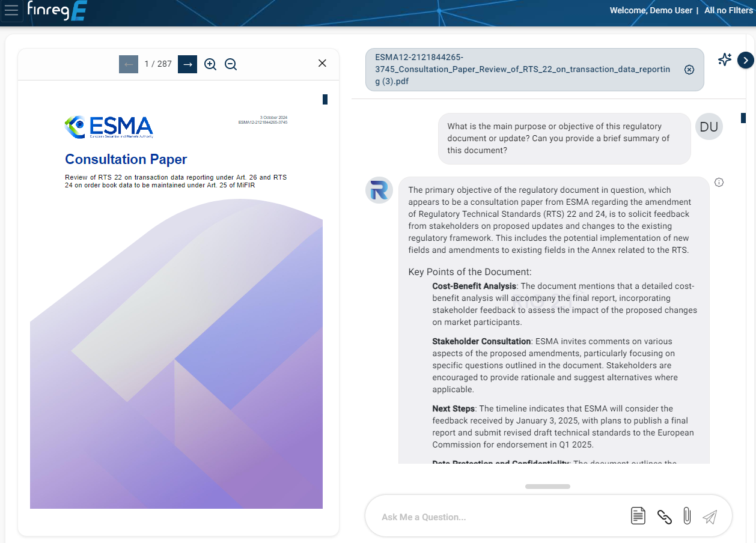Send the message with paper plane
756x543 pixels.
click(x=710, y=517)
